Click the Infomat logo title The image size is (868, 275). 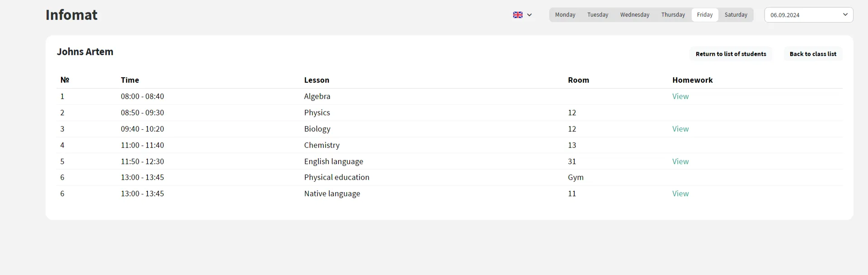point(71,15)
